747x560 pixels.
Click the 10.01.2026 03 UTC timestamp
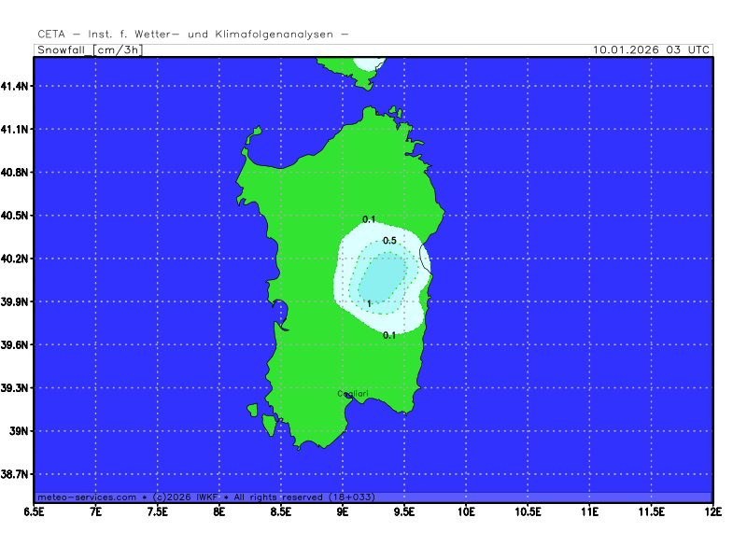point(652,49)
